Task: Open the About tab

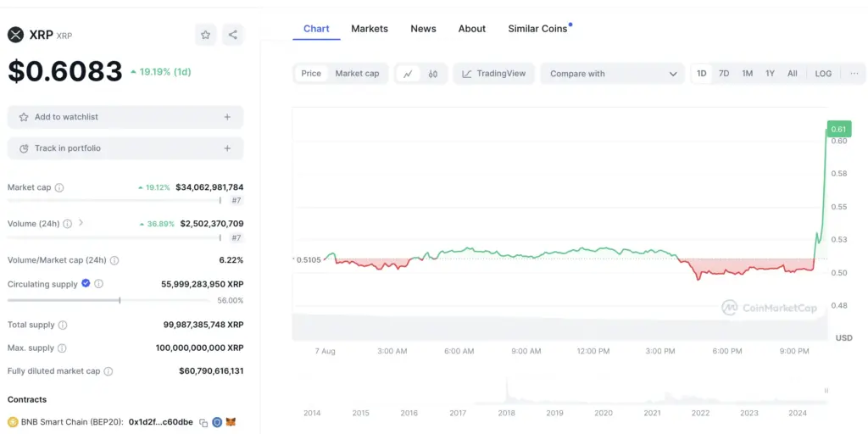Action: click(x=472, y=29)
